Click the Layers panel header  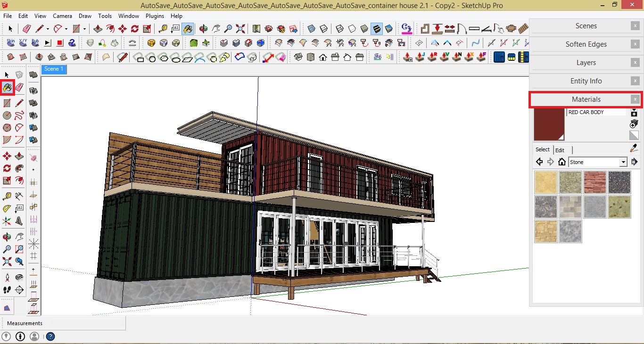pyautogui.click(x=586, y=62)
